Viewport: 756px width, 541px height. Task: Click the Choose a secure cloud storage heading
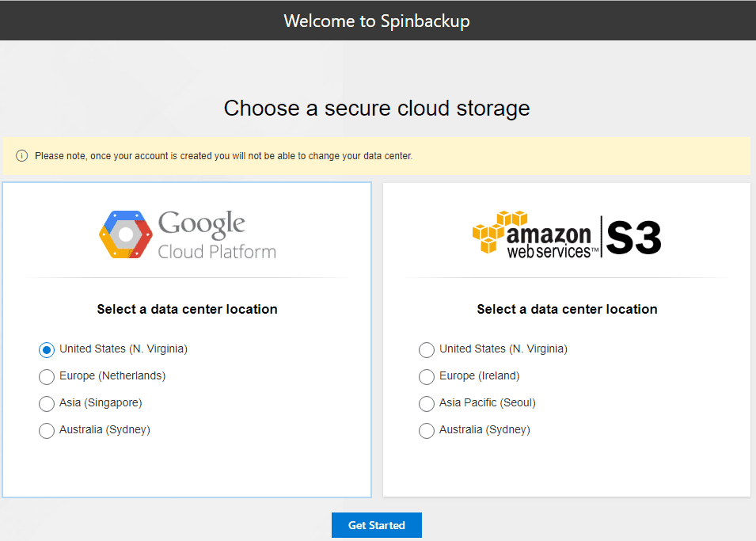pos(377,109)
